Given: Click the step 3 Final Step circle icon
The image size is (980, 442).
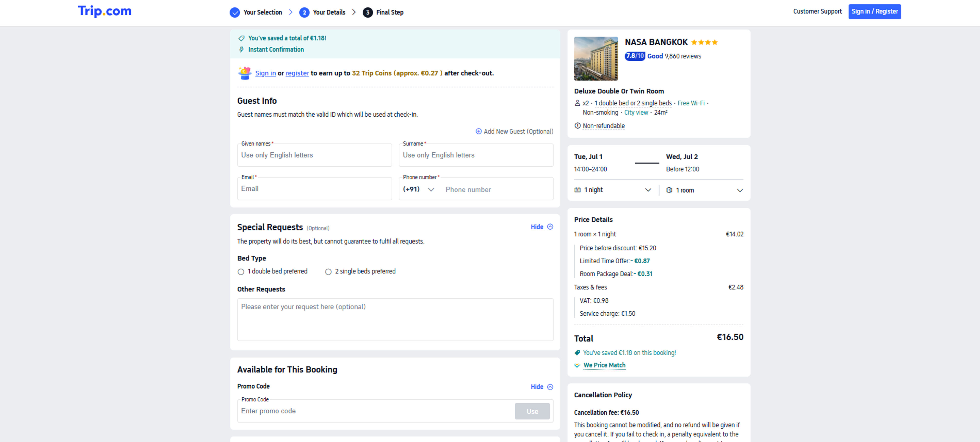Looking at the screenshot, I should click(367, 13).
